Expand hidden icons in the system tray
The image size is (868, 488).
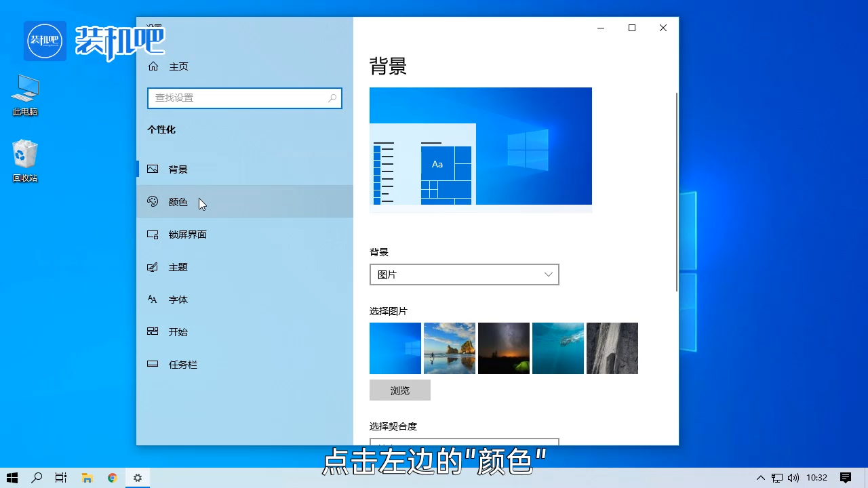point(760,477)
